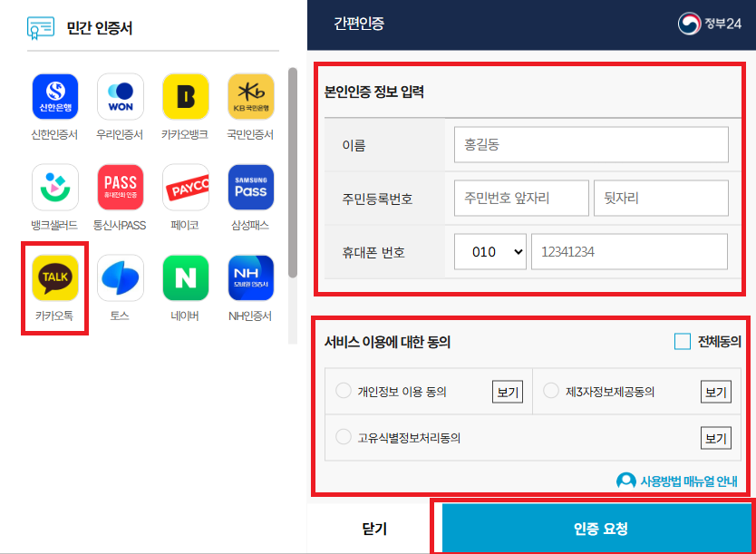
Task: Select the Toss authentication icon
Action: (120, 277)
